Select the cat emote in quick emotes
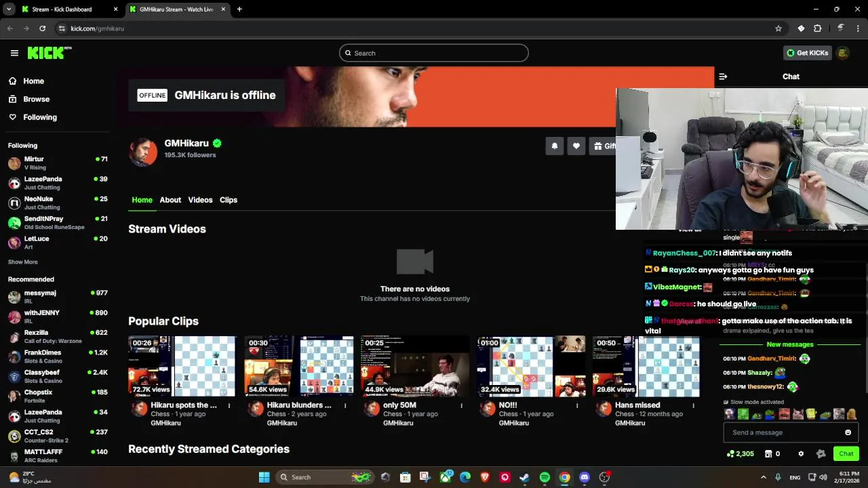 pyautogui.click(x=798, y=413)
